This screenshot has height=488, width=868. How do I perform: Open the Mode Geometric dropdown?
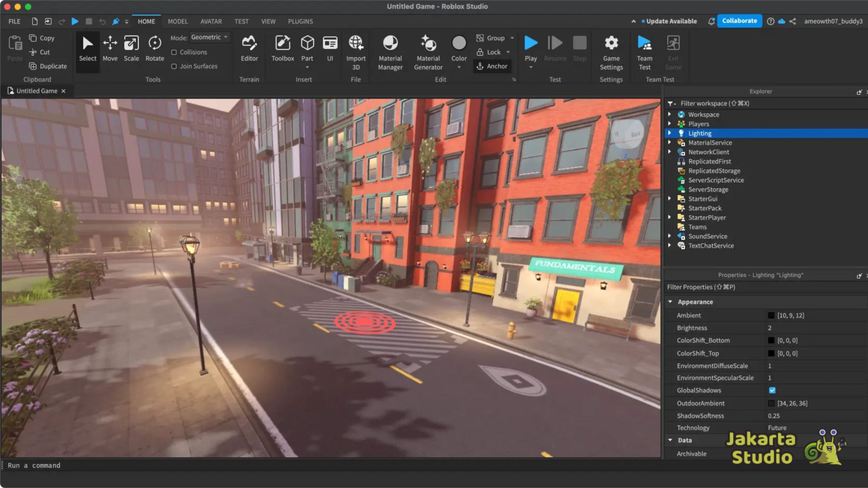tap(209, 37)
